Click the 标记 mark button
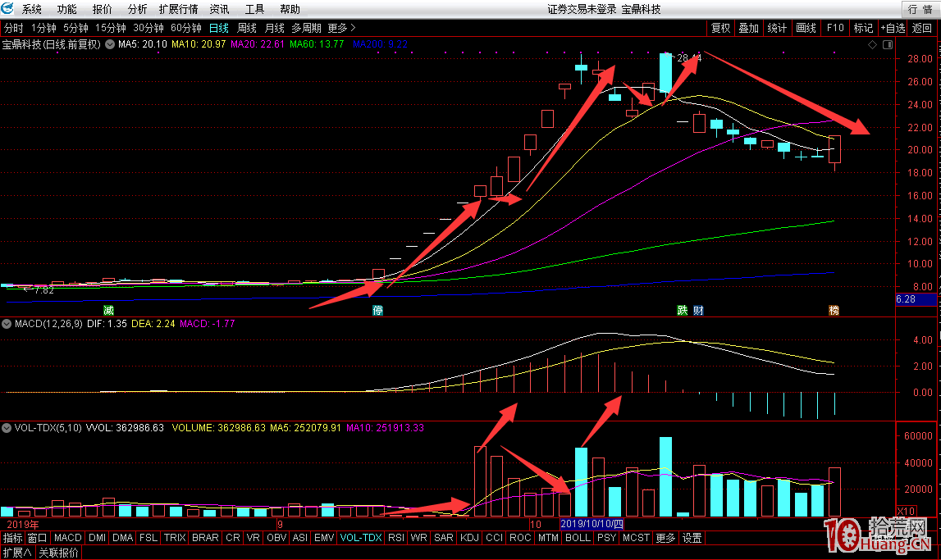This screenshot has width=941, height=560. click(863, 28)
